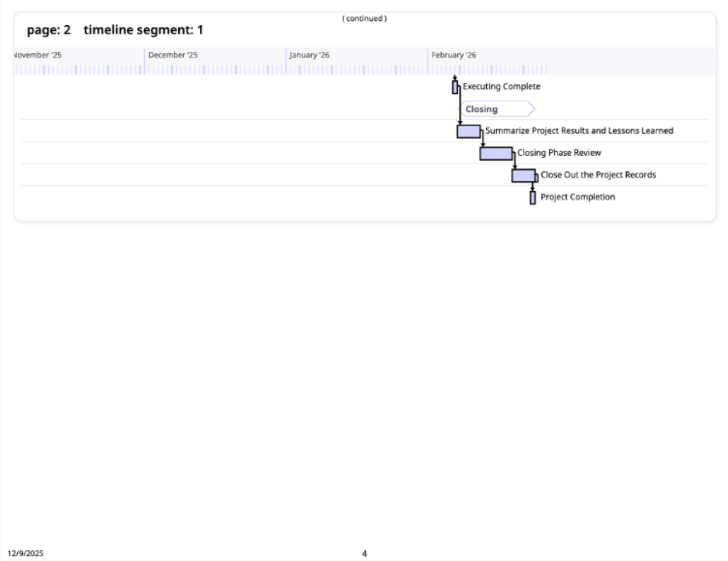The height and width of the screenshot is (561, 728).
Task: Click the Close Out Project Records bar
Action: (x=523, y=176)
